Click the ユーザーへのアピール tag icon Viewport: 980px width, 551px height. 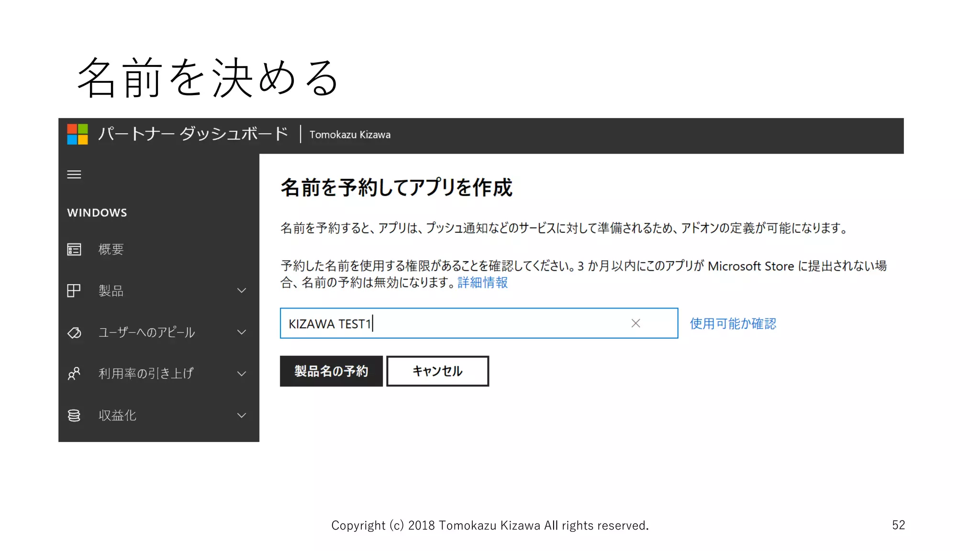coord(74,332)
